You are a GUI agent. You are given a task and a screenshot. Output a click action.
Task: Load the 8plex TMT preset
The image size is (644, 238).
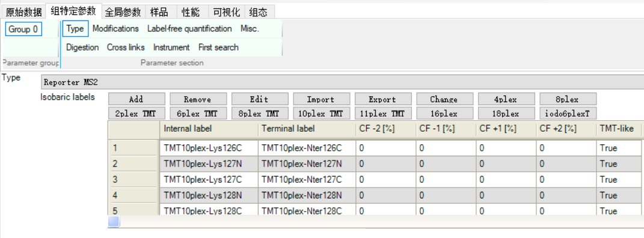tap(260, 114)
